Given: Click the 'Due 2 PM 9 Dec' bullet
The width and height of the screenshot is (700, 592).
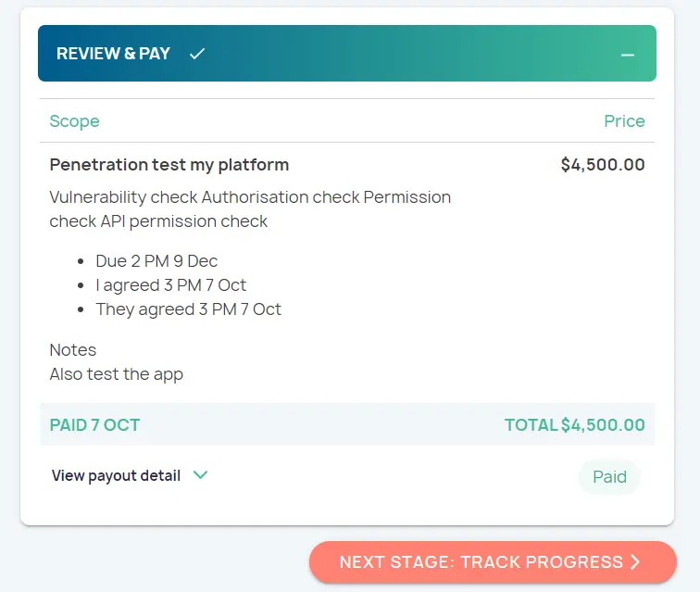Looking at the screenshot, I should click(x=156, y=261).
